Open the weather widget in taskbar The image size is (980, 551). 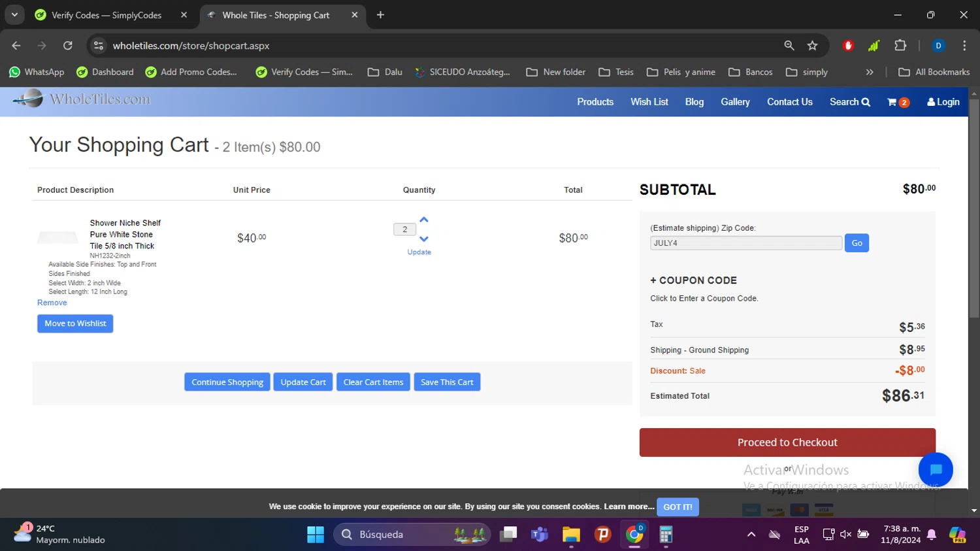pyautogui.click(x=60, y=534)
